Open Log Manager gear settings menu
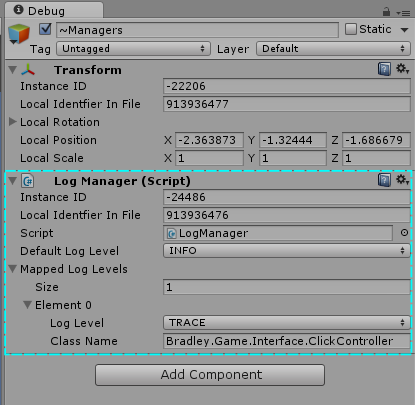The width and height of the screenshot is (415, 405). click(402, 180)
